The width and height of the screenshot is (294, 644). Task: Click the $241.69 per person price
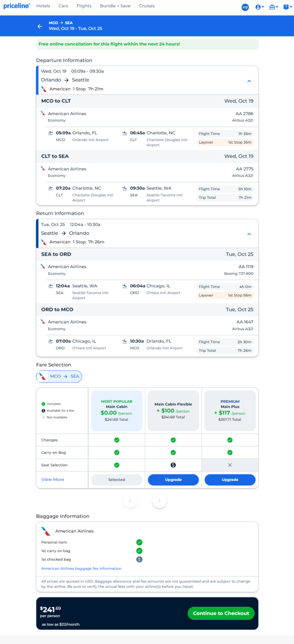click(x=51, y=611)
